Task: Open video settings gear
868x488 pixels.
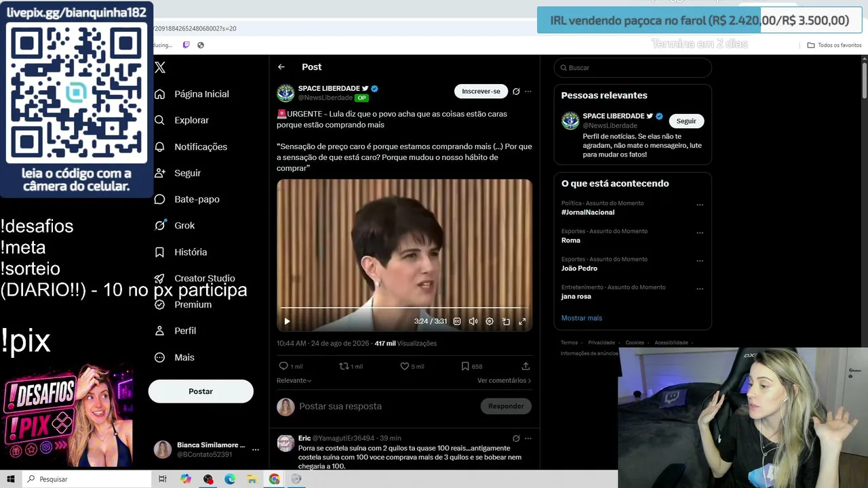Action: pyautogui.click(x=490, y=321)
